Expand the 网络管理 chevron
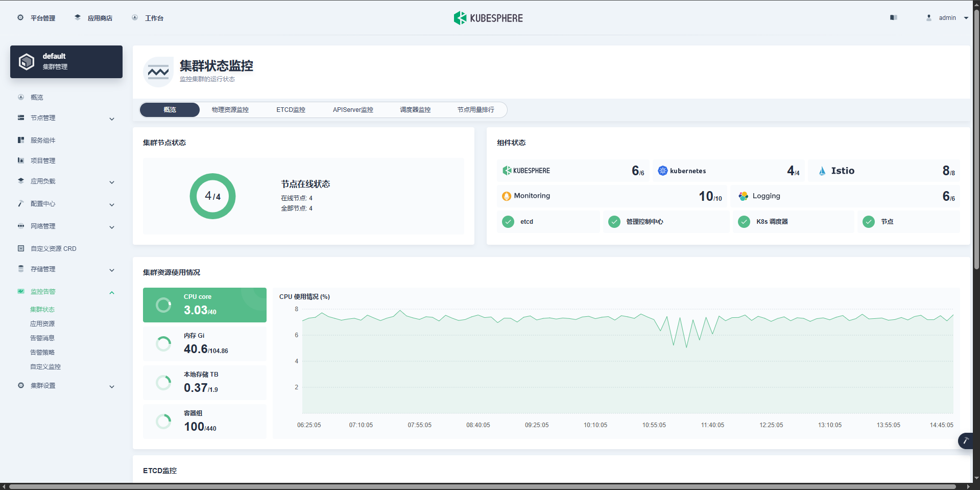The image size is (980, 490). tap(112, 227)
